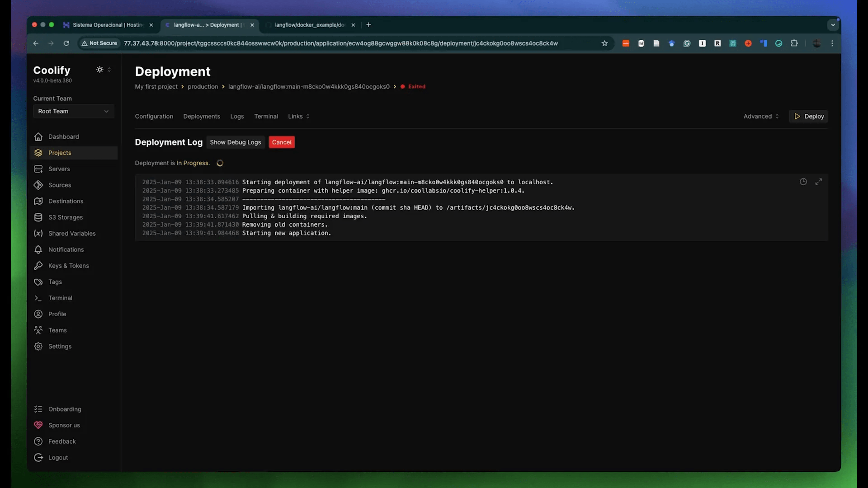Open the Root Team dropdown

tap(73, 111)
